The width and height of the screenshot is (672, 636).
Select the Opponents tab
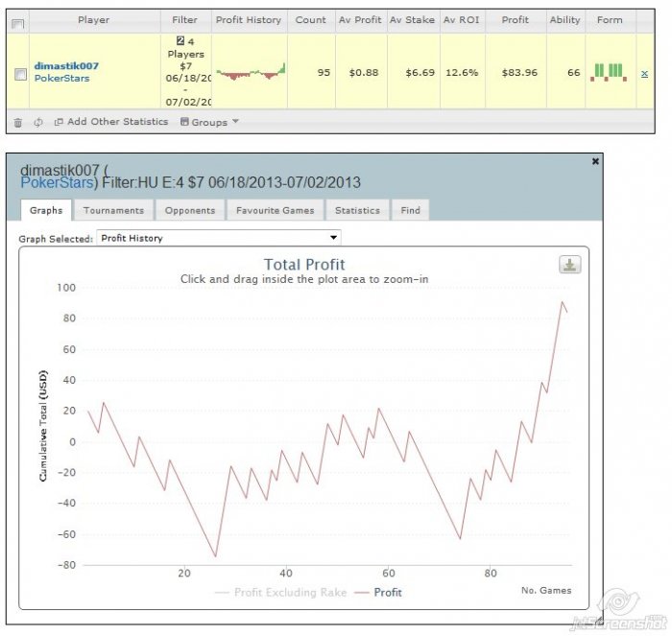189,210
